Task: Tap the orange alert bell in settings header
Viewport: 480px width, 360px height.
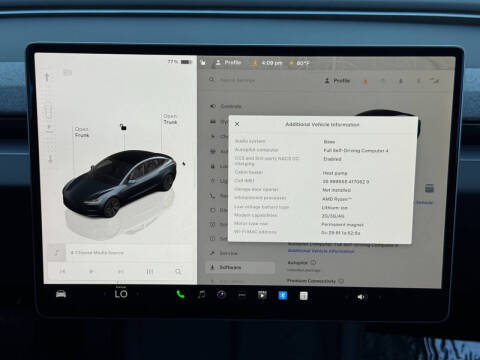Action: (x=365, y=81)
